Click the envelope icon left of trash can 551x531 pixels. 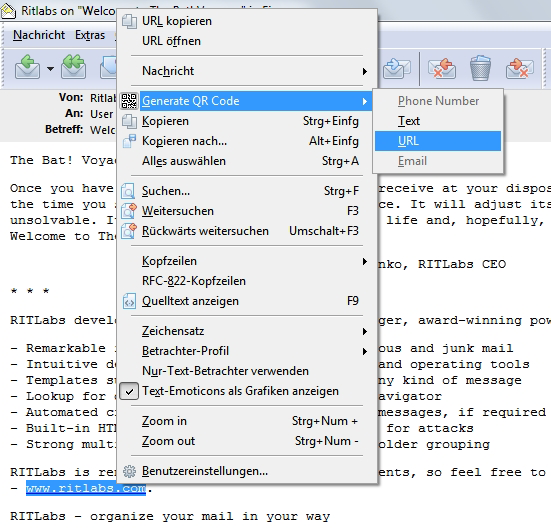(442, 68)
